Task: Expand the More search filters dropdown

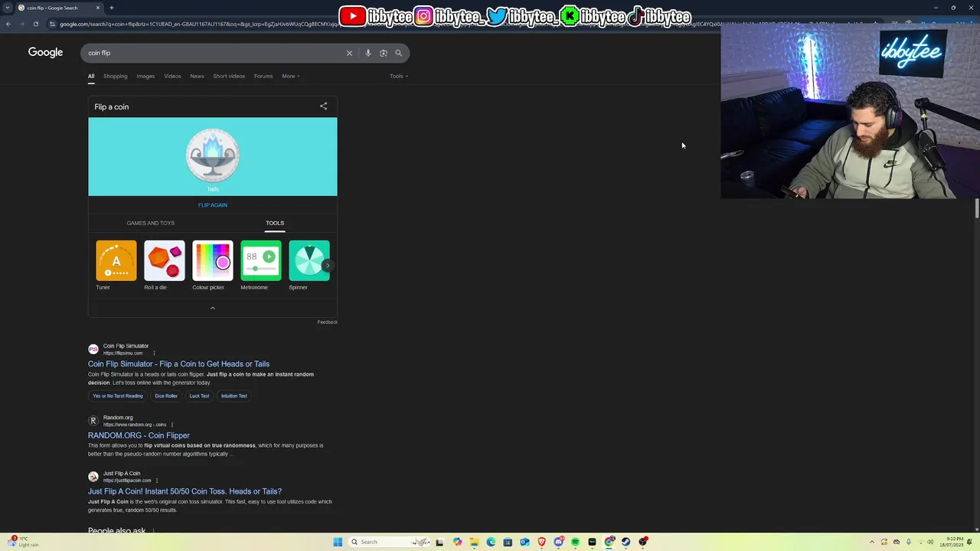Action: point(290,76)
